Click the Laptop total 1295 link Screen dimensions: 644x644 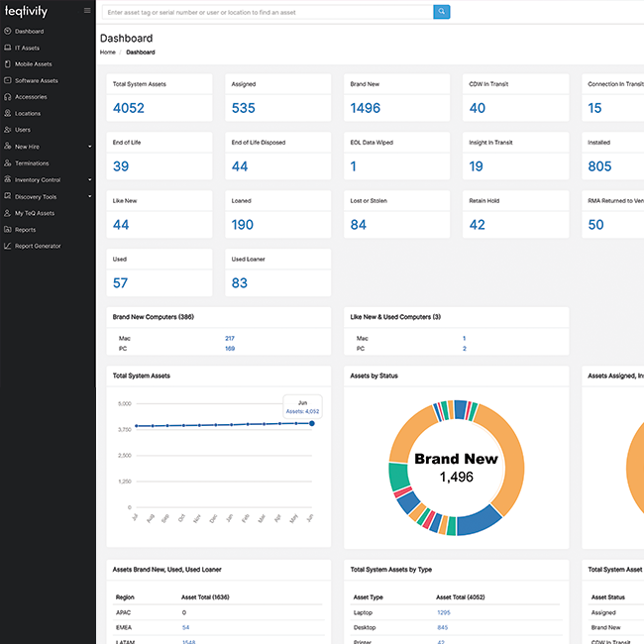click(443, 612)
